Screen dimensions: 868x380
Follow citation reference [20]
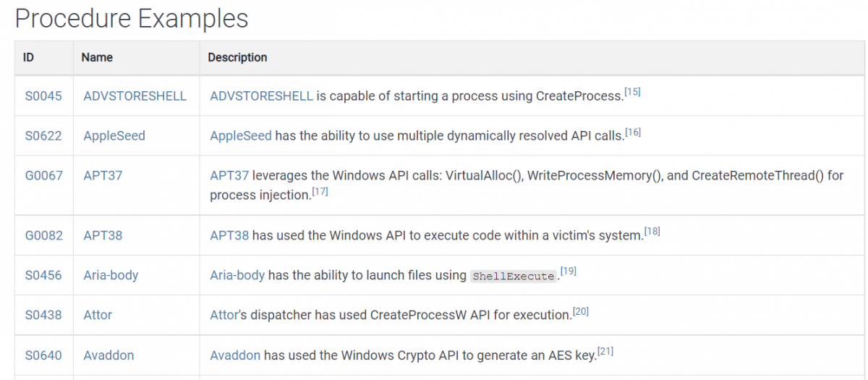click(582, 311)
